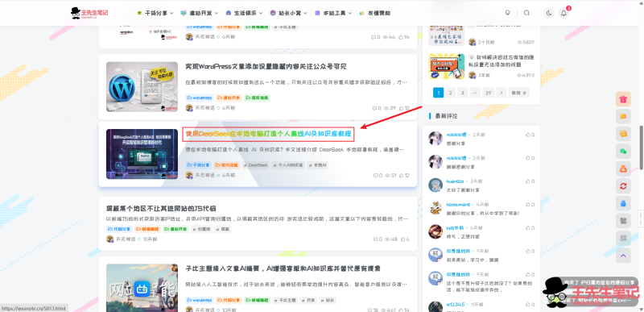This screenshot has height=312, width=644.
Task: Click sidebar thumbnail of WeChat privacy post
Action: 447,66
